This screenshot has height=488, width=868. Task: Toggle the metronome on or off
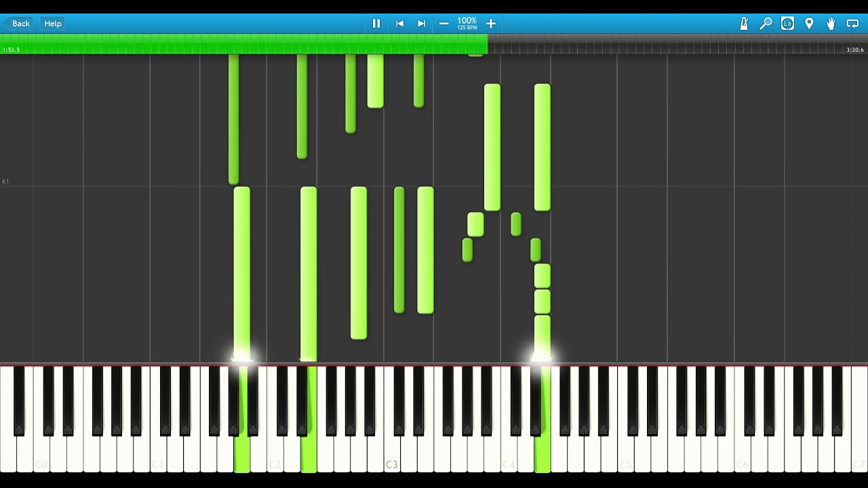[744, 24]
